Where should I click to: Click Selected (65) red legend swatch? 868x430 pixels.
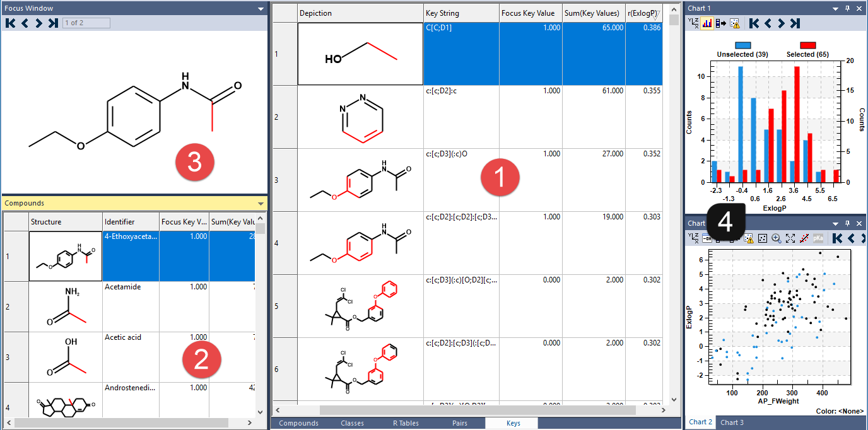pyautogui.click(x=808, y=45)
